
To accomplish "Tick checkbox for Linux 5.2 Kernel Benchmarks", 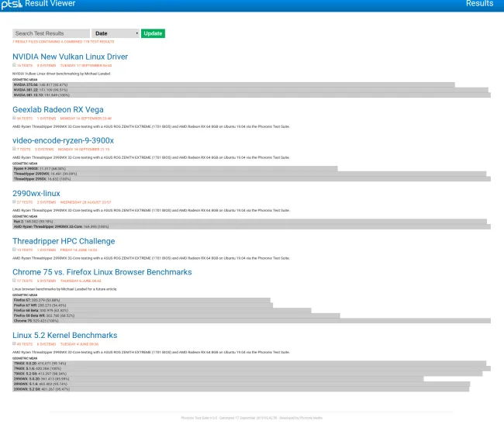I will [14, 343].
